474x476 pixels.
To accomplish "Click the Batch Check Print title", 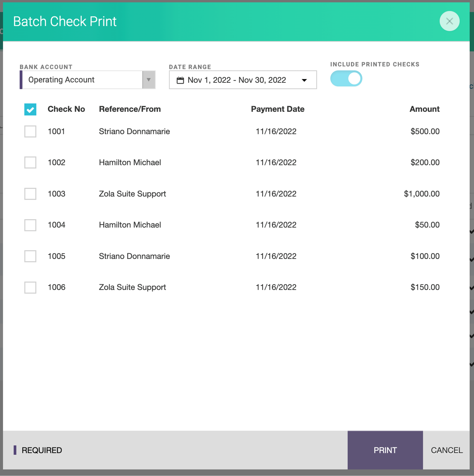I will (65, 21).
